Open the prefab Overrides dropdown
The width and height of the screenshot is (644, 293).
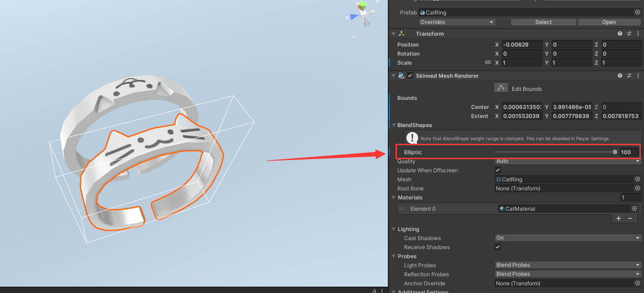pyautogui.click(x=457, y=22)
